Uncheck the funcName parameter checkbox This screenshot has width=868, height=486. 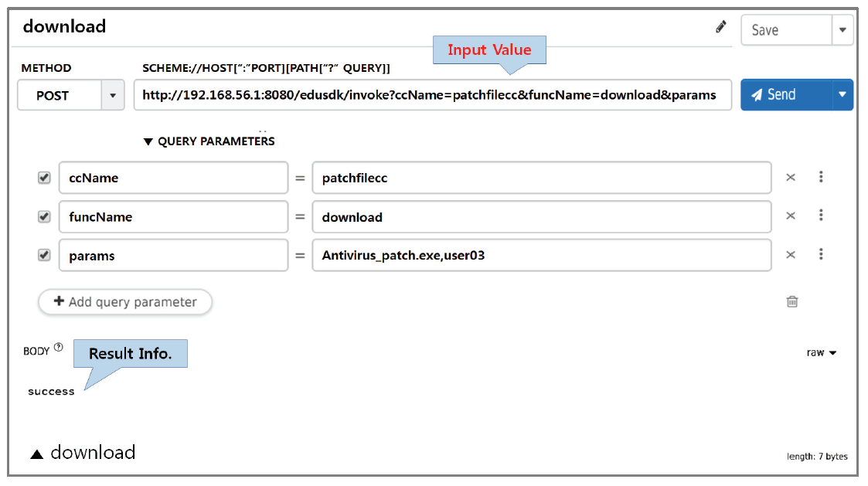tap(44, 217)
